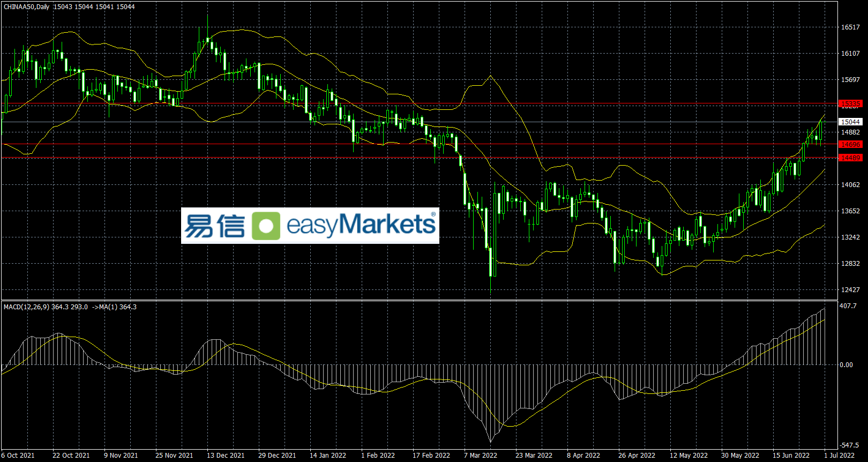
Task: Click the CHINAA50,Daily chart title text
Action: pyautogui.click(x=27, y=7)
